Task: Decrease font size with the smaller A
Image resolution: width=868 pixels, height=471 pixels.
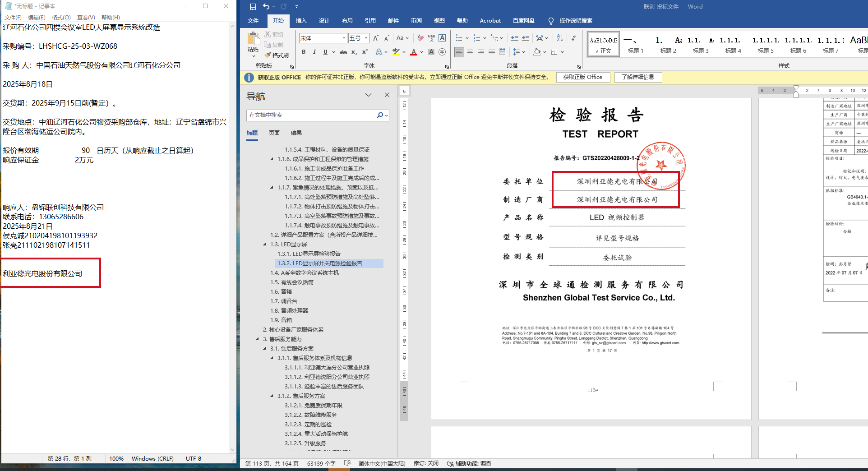Action: 388,38
